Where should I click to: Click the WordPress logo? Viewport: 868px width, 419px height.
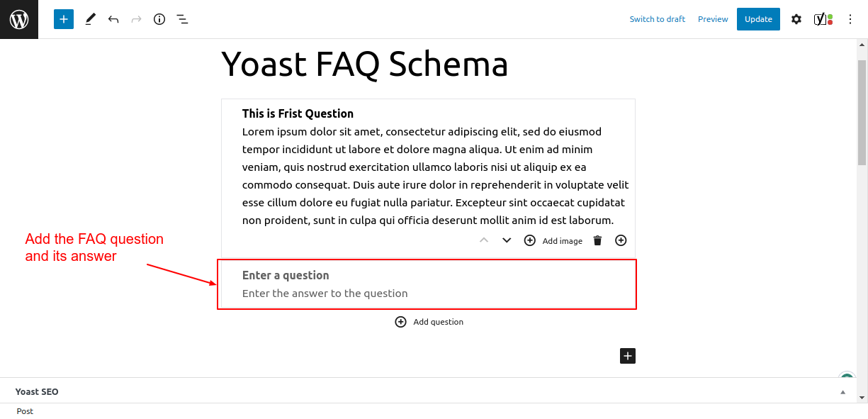[x=19, y=19]
